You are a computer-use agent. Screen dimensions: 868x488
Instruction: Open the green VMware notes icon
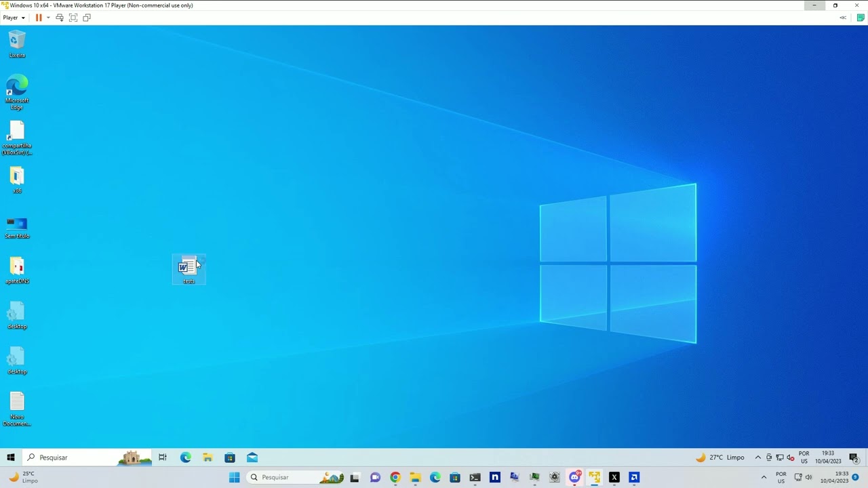point(861,18)
